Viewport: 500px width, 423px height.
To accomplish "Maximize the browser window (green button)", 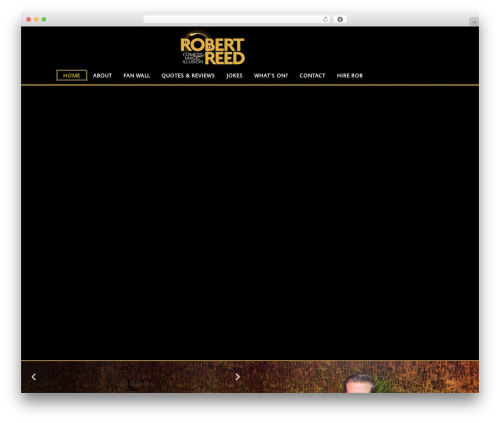I will [x=44, y=19].
